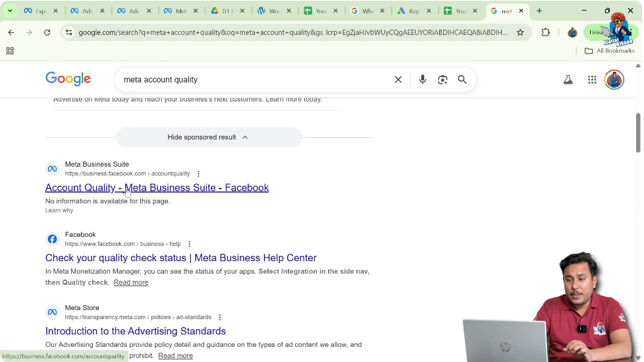Viewport: 644px width, 362px height.
Task: Click into the Google search field
Action: coord(250,80)
